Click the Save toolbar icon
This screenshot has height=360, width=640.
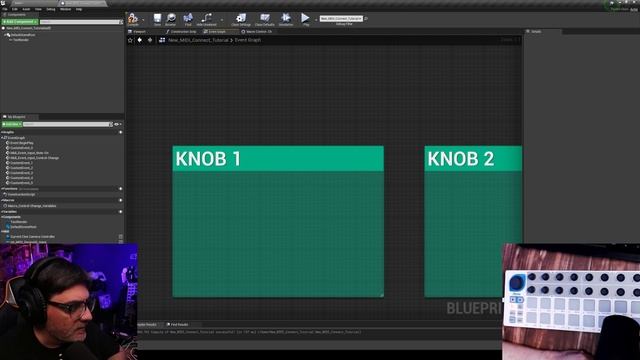pyautogui.click(x=157, y=19)
